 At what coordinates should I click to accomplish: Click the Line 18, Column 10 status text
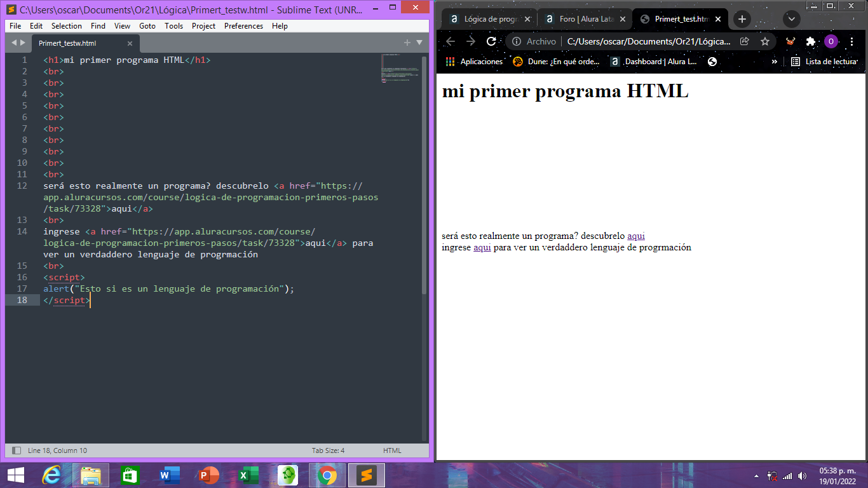57,451
